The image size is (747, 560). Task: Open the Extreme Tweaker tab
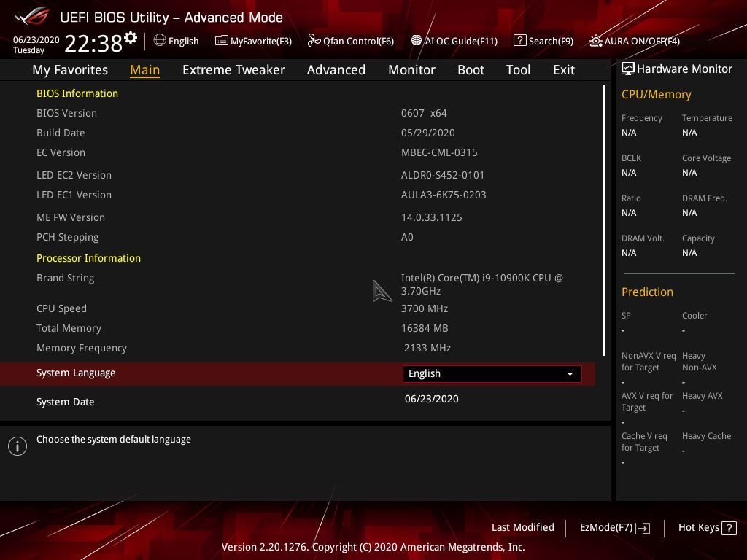tap(233, 70)
